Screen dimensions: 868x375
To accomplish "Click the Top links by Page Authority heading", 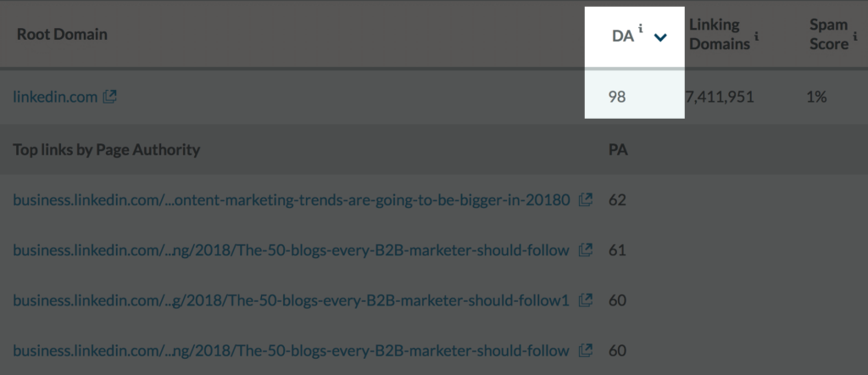I will tap(107, 150).
